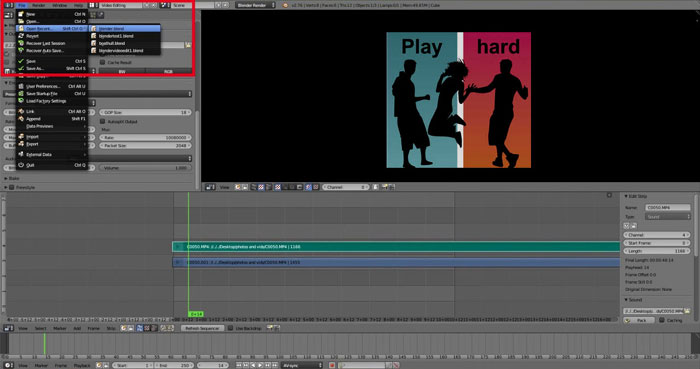Choose Link in the File menu
Viewport: 700px width, 369px height.
tap(52, 111)
